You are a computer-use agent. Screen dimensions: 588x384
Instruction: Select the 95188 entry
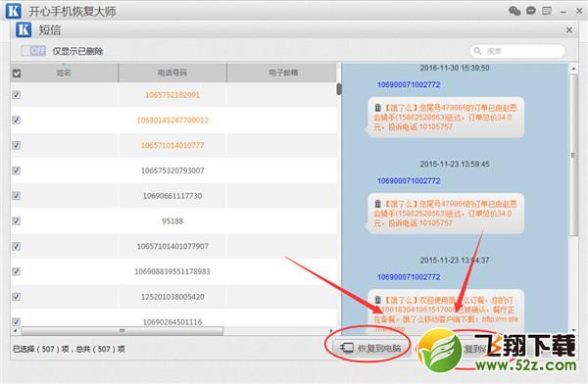point(172,221)
